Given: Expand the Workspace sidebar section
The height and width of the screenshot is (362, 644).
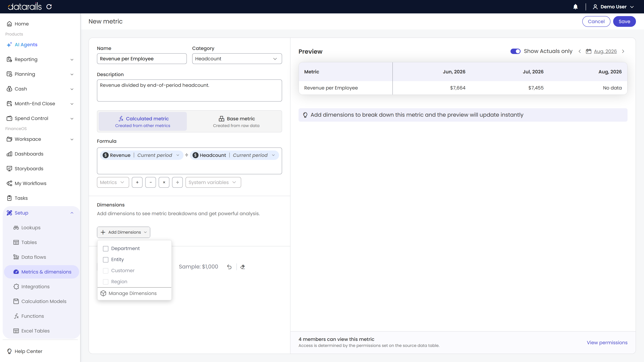Looking at the screenshot, I should coord(72,139).
